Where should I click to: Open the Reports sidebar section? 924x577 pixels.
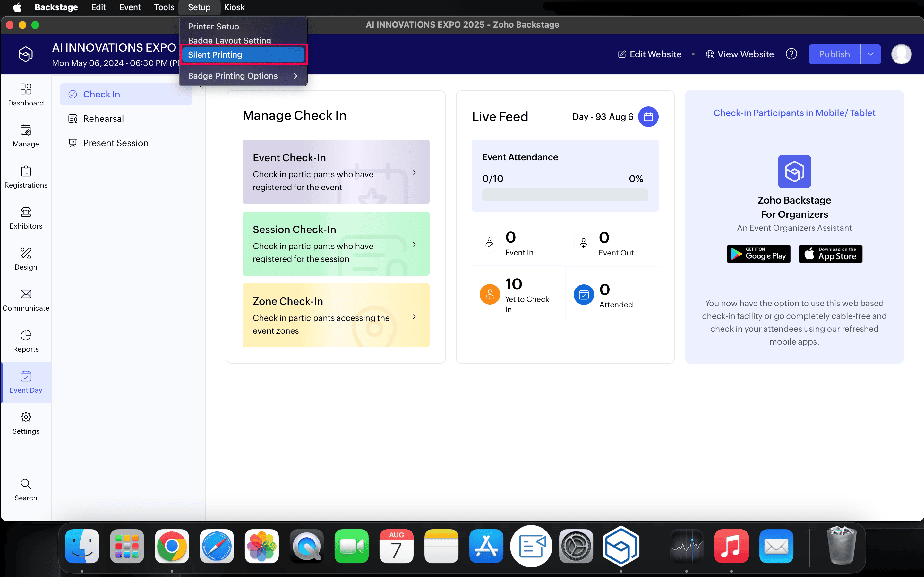click(26, 341)
